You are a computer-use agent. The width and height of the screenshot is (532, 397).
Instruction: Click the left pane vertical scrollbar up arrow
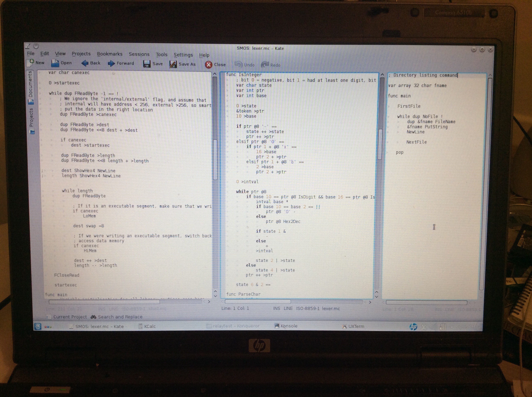pyautogui.click(x=215, y=74)
